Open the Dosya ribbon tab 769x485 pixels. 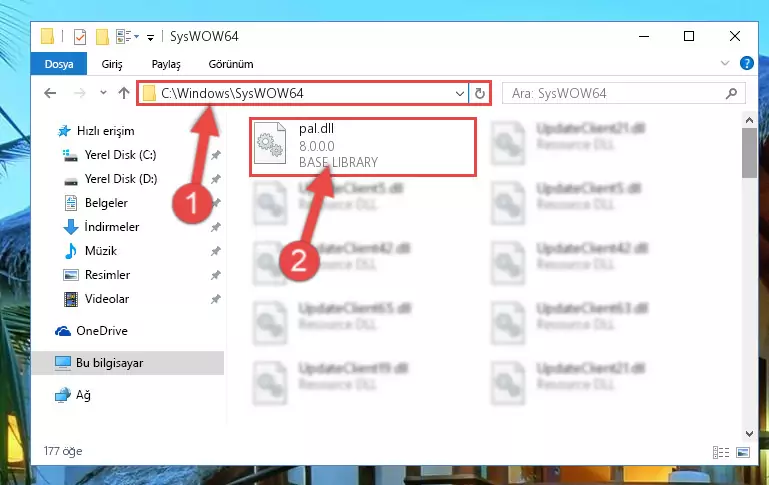click(x=59, y=64)
